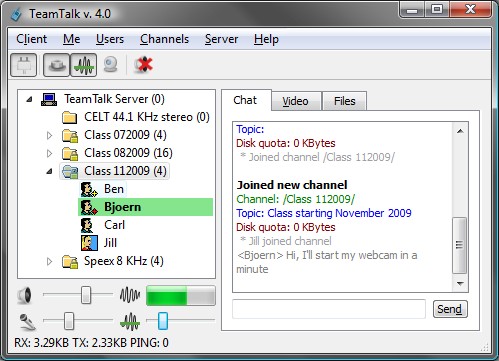Open the Channels menu
Viewport: 499px width, 361px height.
[x=164, y=39]
